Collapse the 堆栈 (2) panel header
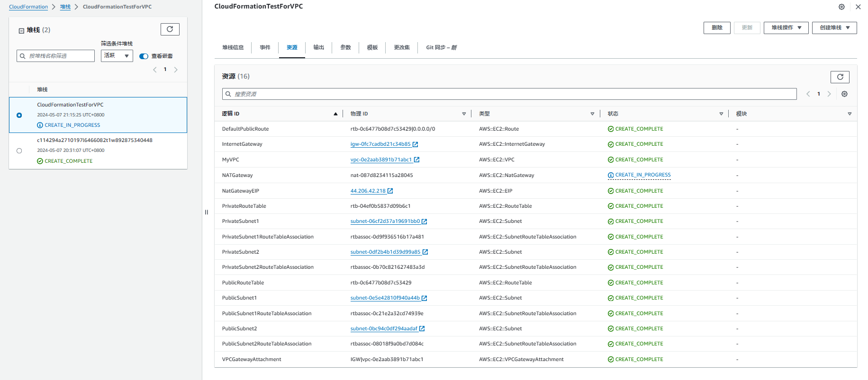 pos(21,31)
